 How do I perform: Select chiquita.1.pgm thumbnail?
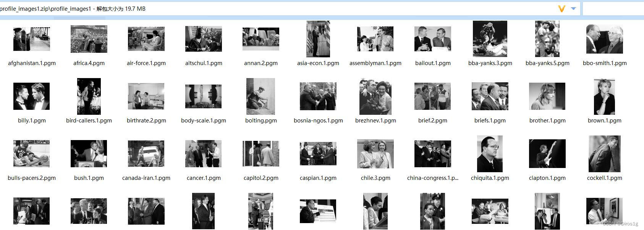click(490, 154)
